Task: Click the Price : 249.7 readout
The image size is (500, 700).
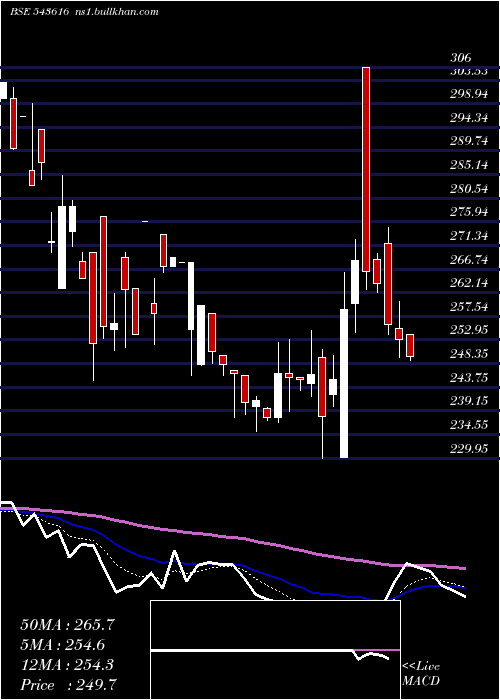Action: (68, 685)
